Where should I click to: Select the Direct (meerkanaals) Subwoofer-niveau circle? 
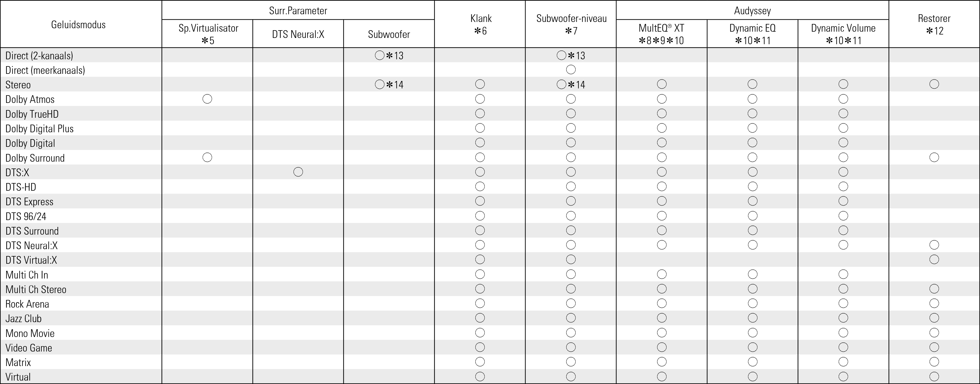(x=571, y=70)
